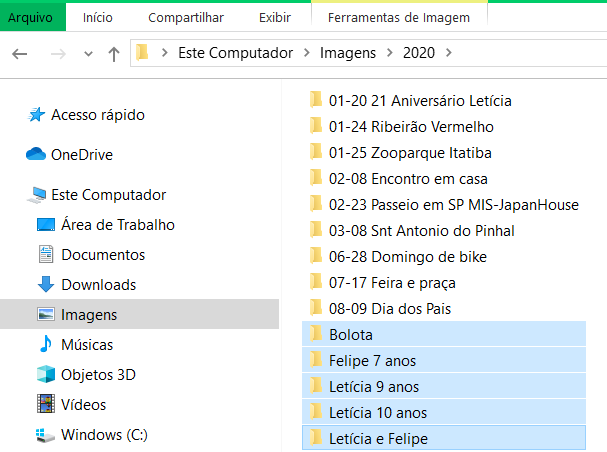Click Este Computador monitor icon in sidebar
This screenshot has height=452, width=607.
point(37,195)
